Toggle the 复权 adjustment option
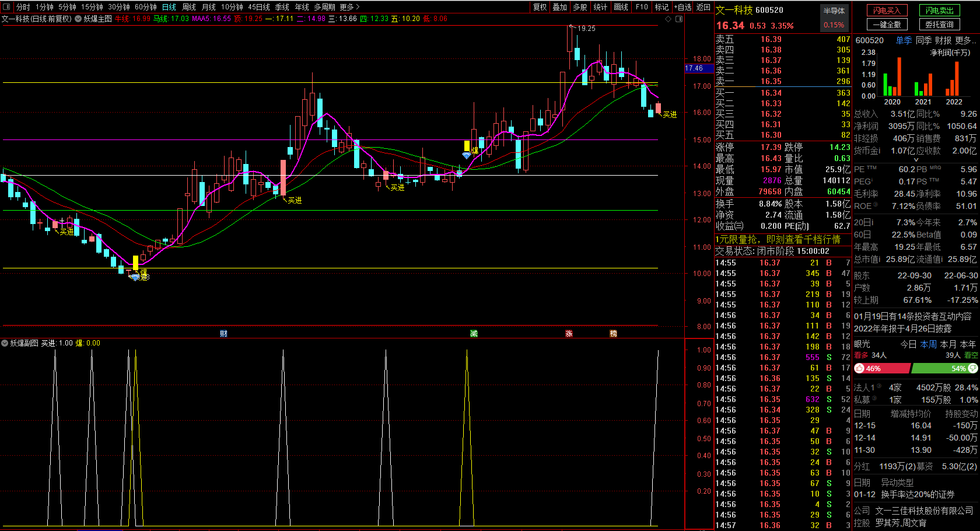 tap(540, 7)
